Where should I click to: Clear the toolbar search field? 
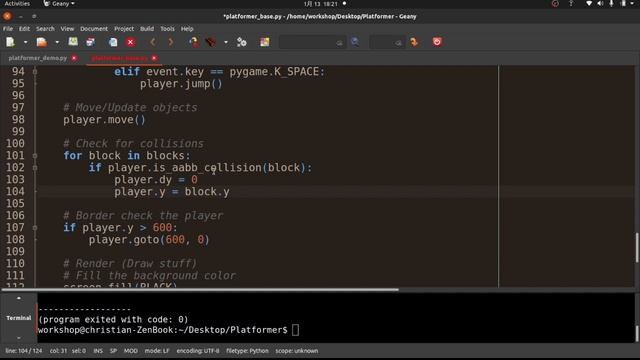339,42
